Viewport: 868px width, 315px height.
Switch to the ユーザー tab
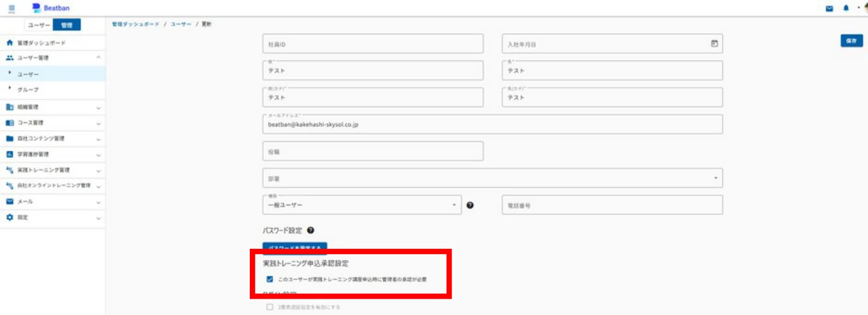click(x=39, y=25)
